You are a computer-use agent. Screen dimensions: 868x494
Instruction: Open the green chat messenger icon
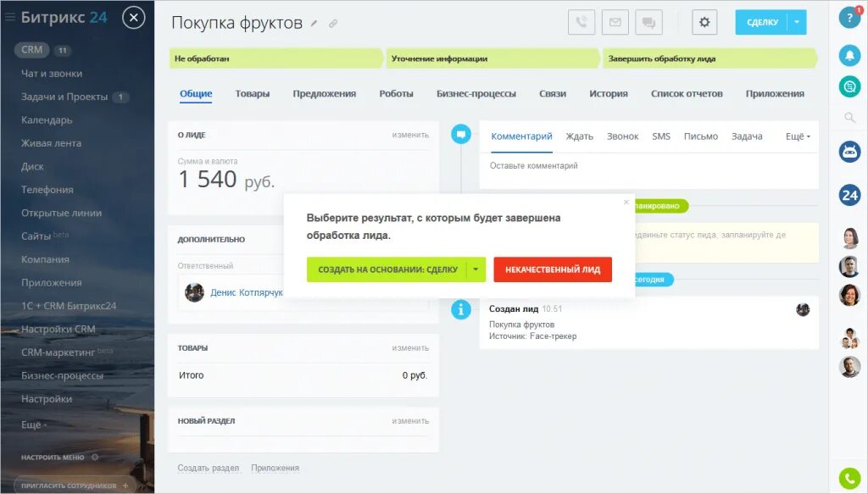(x=849, y=86)
